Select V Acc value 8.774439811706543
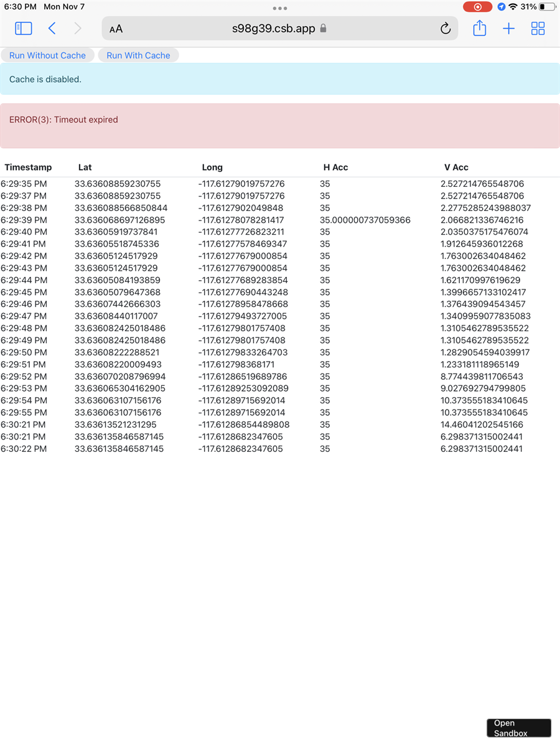This screenshot has width=560, height=747. 482,377
